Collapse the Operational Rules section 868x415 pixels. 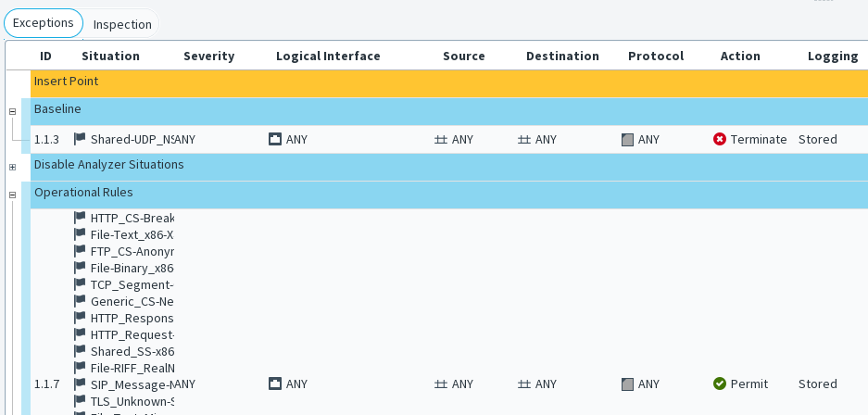[x=13, y=195]
